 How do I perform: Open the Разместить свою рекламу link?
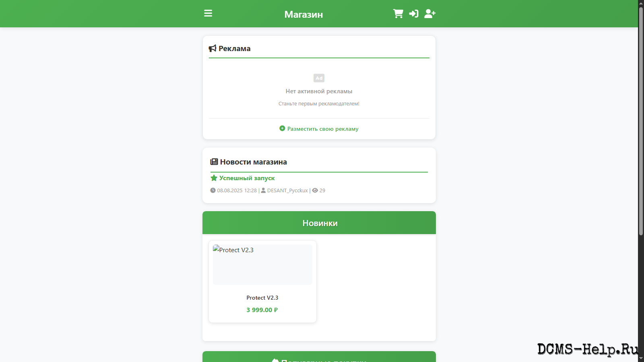(322, 129)
